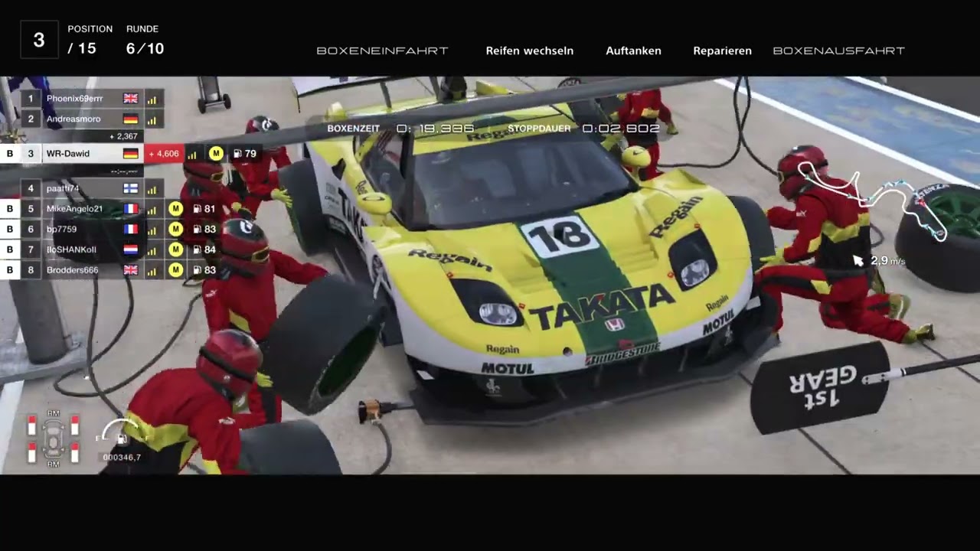Click the yellow M tyre icon for WR-Dawid
The width and height of the screenshot is (980, 551).
[216, 153]
